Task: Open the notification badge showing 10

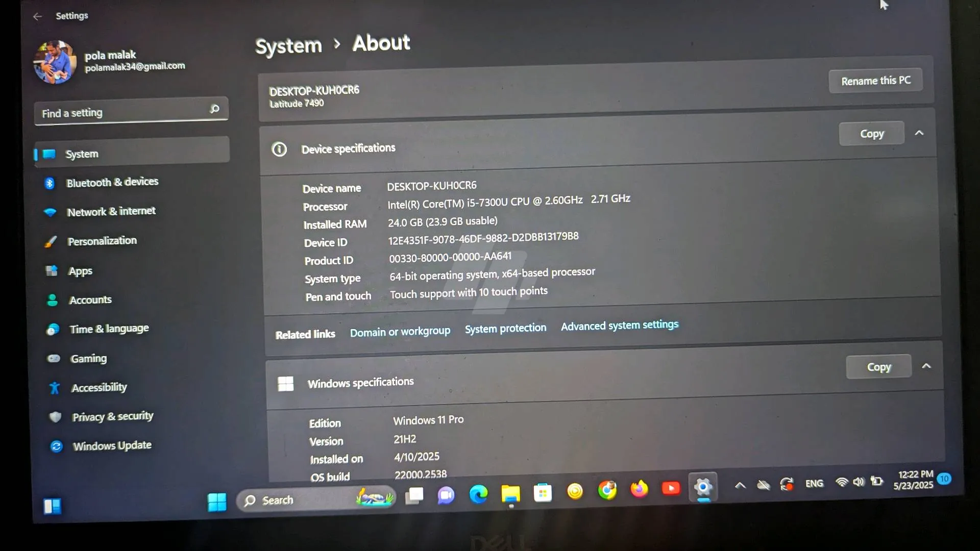Action: (944, 479)
